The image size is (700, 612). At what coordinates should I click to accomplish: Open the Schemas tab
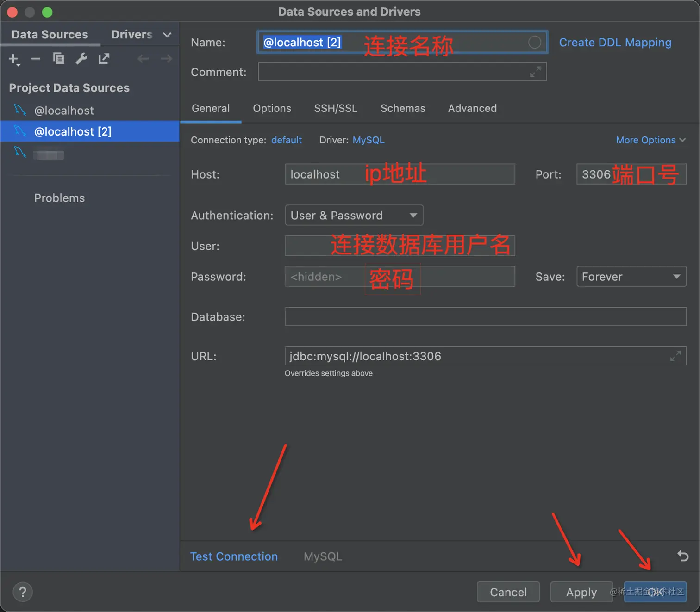(403, 108)
